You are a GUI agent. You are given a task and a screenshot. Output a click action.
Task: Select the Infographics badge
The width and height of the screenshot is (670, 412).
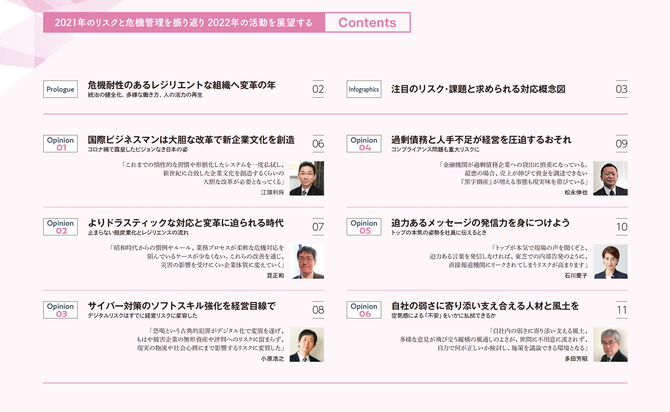click(x=364, y=89)
